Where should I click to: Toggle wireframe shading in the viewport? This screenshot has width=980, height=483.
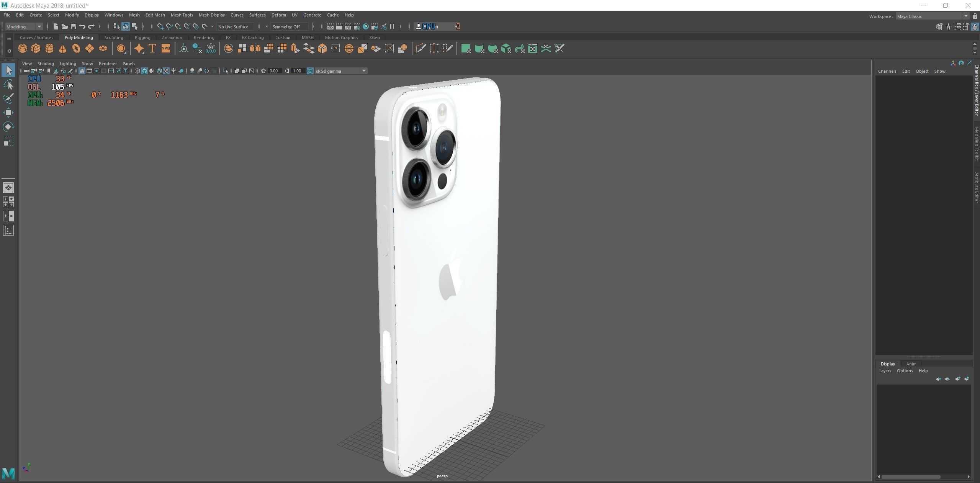[137, 71]
